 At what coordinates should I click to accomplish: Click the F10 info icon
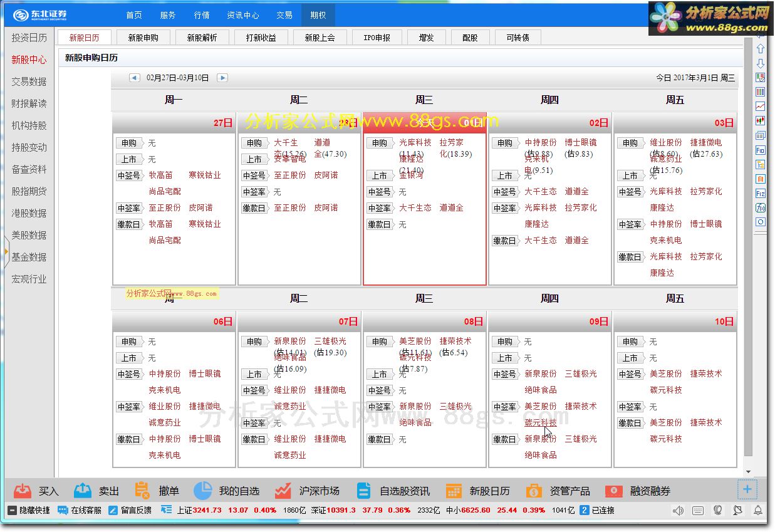tap(761, 150)
